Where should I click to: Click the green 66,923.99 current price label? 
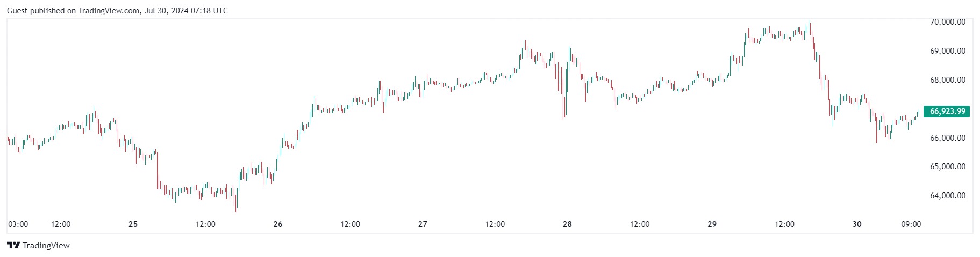(947, 111)
